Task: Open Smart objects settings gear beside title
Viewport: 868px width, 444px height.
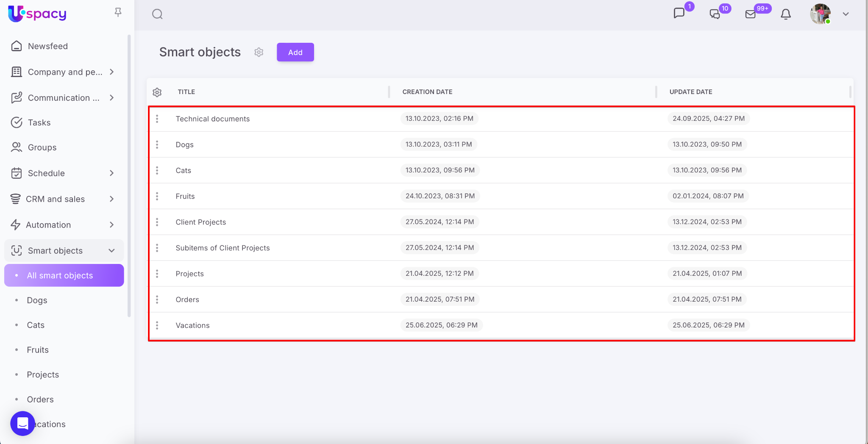Action: [259, 52]
